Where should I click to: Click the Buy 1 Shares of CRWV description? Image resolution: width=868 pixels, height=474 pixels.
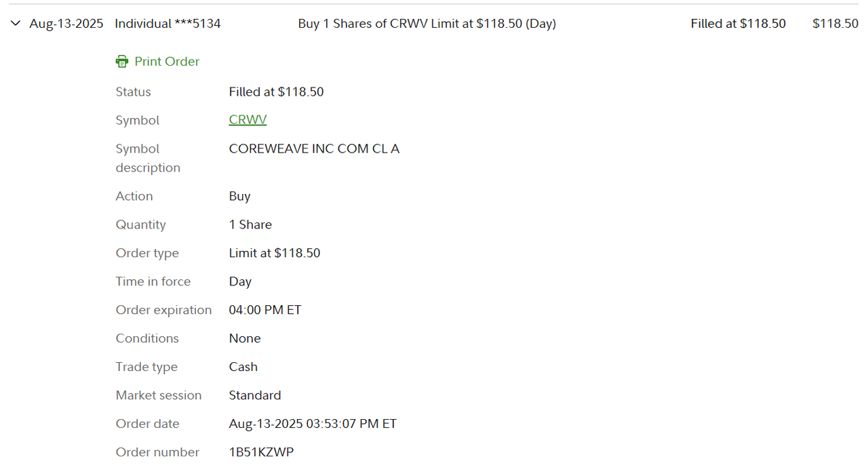point(427,24)
